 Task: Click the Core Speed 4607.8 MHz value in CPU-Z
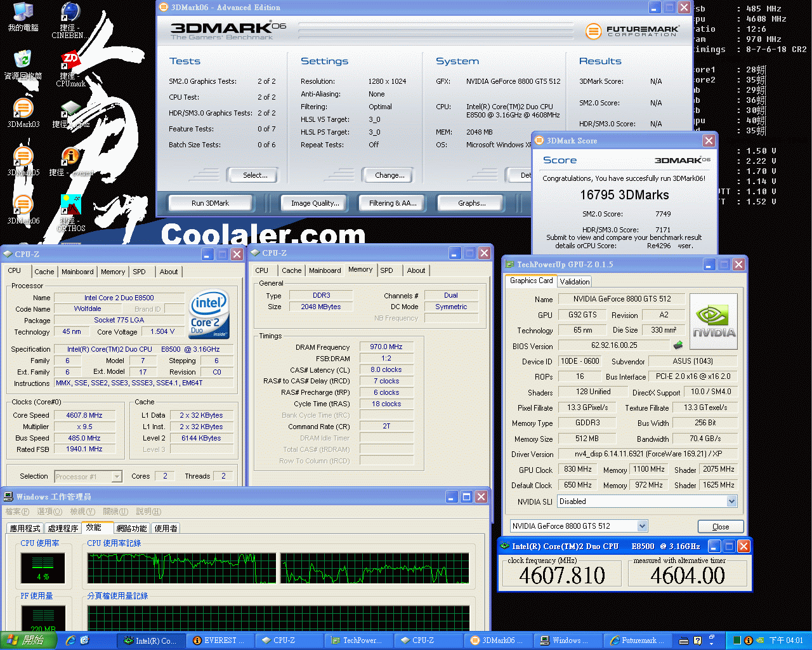[x=84, y=415]
